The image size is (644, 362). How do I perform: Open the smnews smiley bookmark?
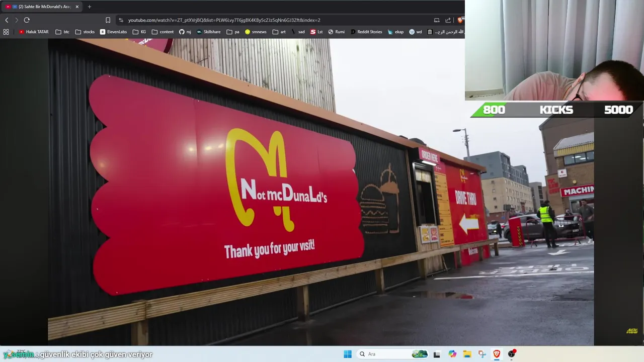point(256,32)
